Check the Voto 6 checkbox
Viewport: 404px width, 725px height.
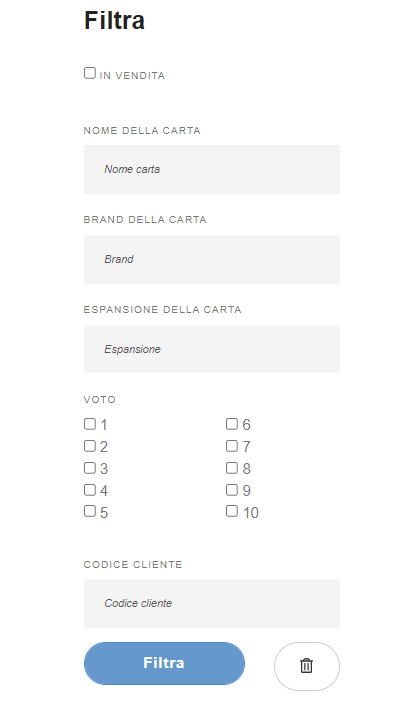click(232, 424)
